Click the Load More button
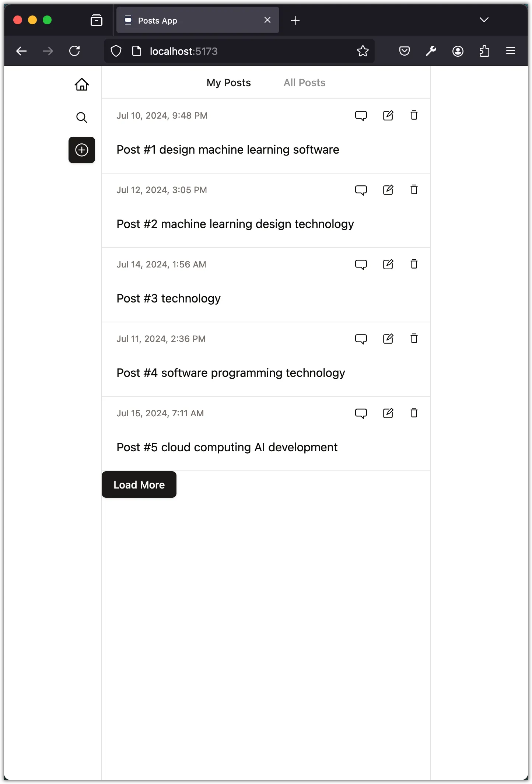The width and height of the screenshot is (532, 784). [x=139, y=484]
